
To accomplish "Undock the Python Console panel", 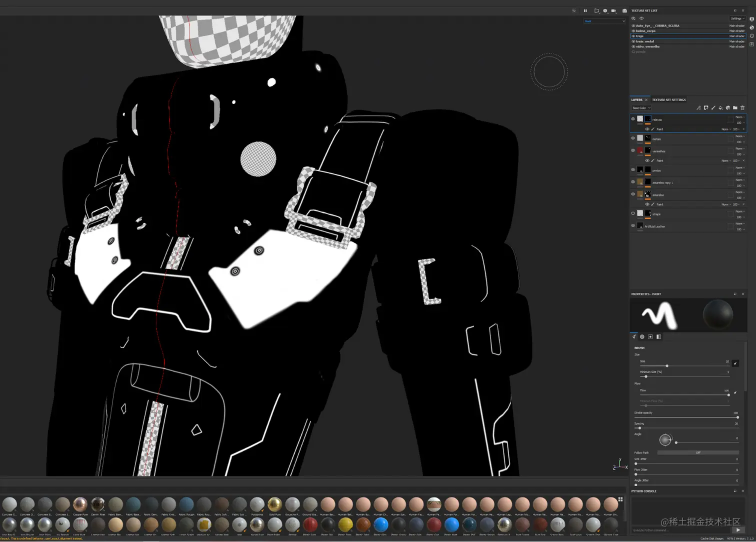I will tap(735, 491).
